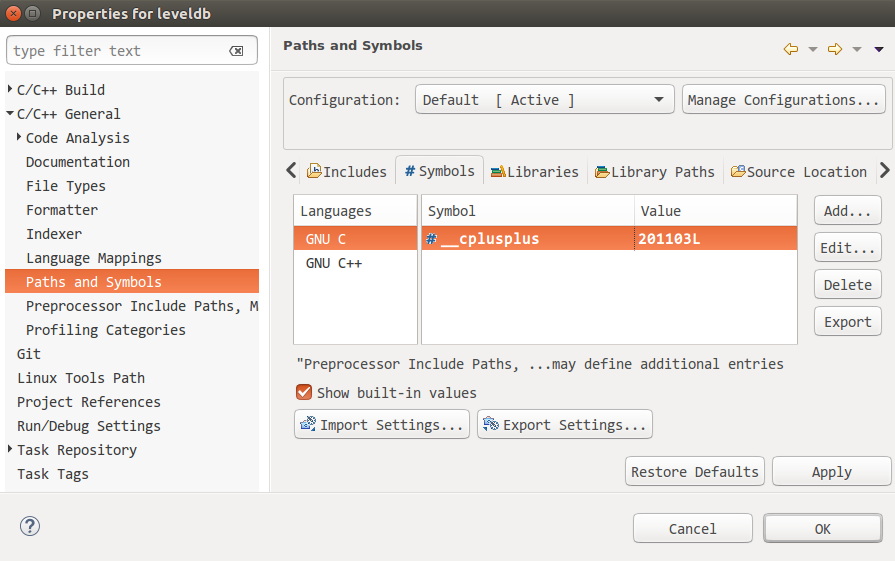Open Project References tree item

point(88,402)
